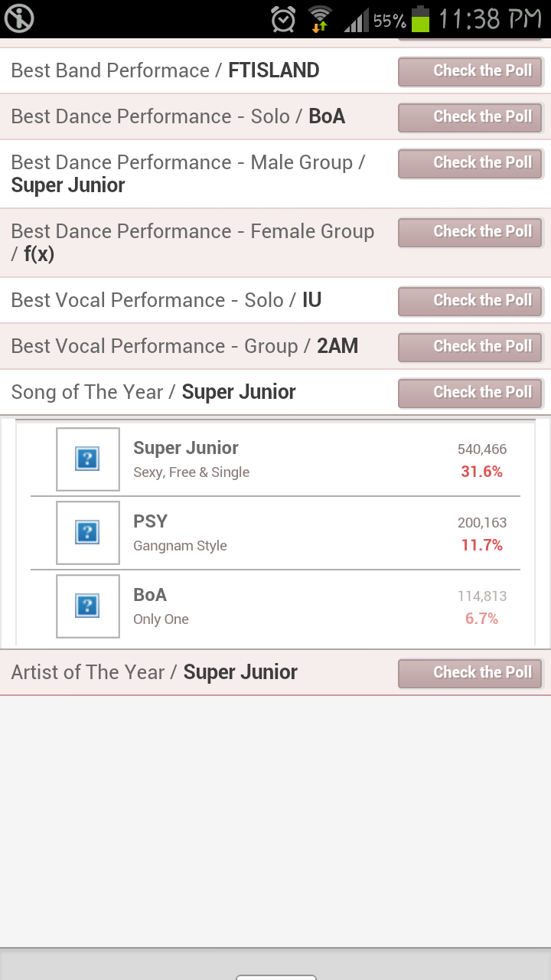Tap the cellular signal strength icon
Image resolution: width=551 pixels, height=980 pixels.
(x=356, y=21)
